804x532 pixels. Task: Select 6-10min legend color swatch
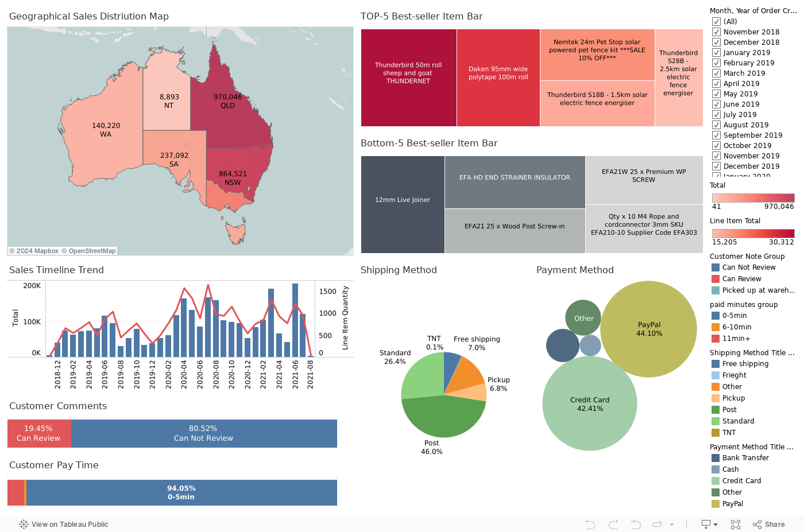tap(716, 327)
